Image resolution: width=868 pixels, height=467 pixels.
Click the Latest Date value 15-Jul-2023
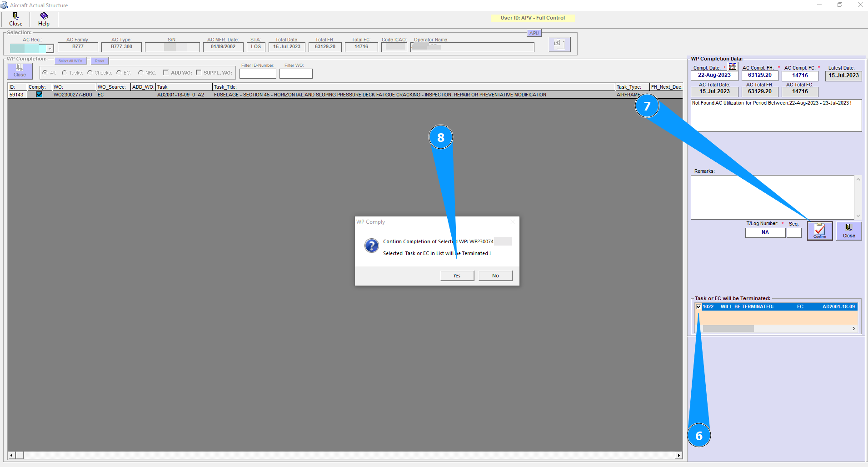(843, 75)
